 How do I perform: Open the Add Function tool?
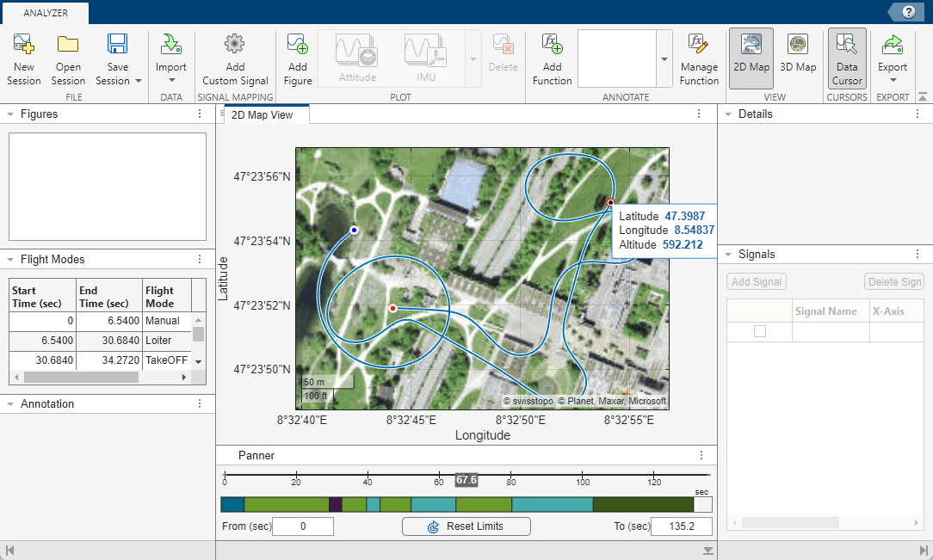(552, 58)
